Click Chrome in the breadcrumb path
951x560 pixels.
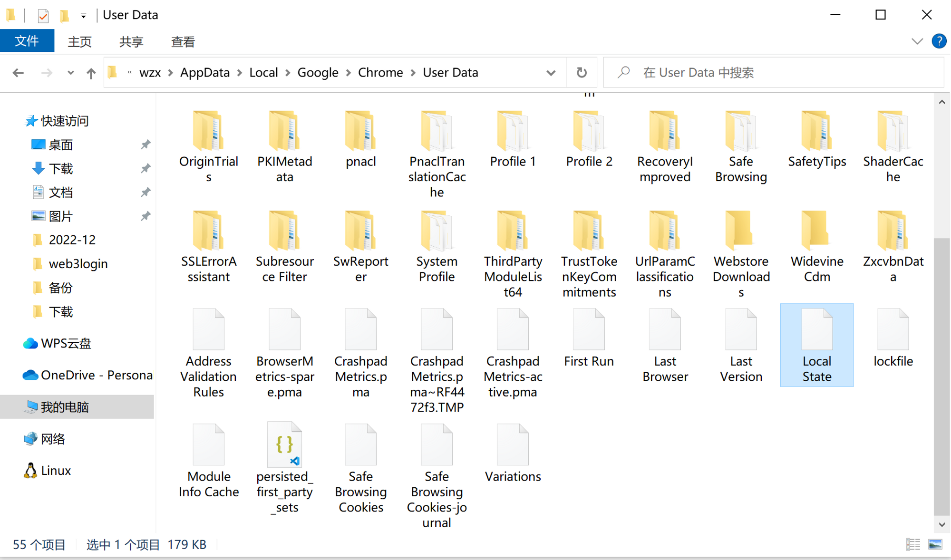pyautogui.click(x=380, y=73)
